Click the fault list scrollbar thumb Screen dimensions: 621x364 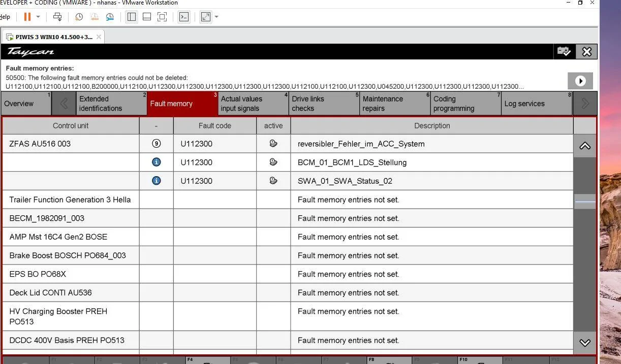tap(585, 202)
